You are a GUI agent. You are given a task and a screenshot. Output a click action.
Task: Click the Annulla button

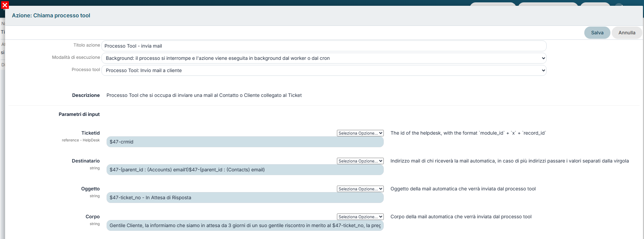pos(627,33)
